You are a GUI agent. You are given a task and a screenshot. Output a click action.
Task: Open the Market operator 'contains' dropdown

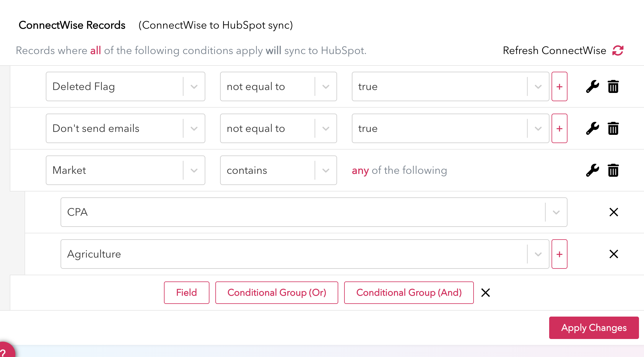pos(326,170)
